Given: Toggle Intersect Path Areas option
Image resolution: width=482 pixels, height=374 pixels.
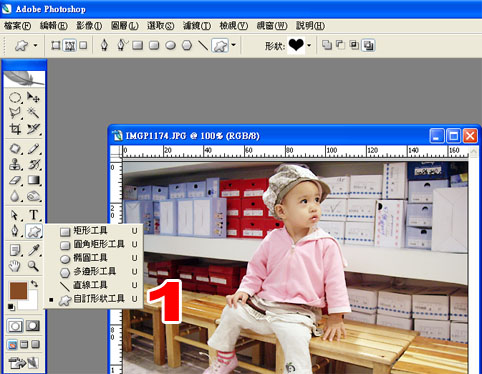Looking at the screenshot, I should click(x=354, y=45).
